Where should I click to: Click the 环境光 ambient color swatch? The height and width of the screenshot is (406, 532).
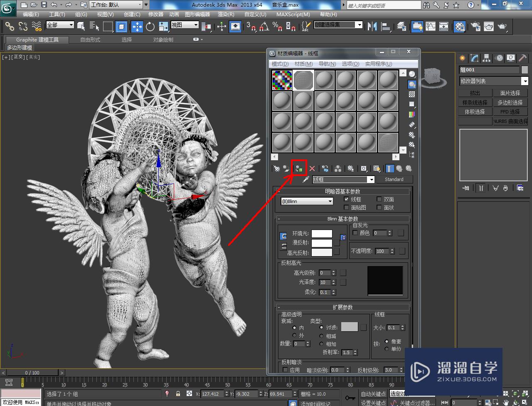coord(322,234)
